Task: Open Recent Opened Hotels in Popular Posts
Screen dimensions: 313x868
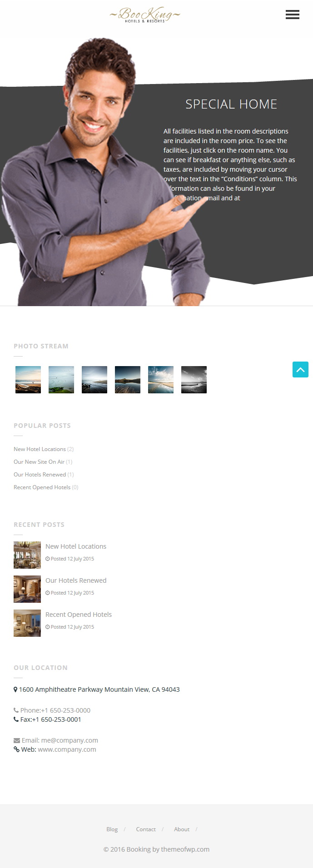Action: point(42,487)
